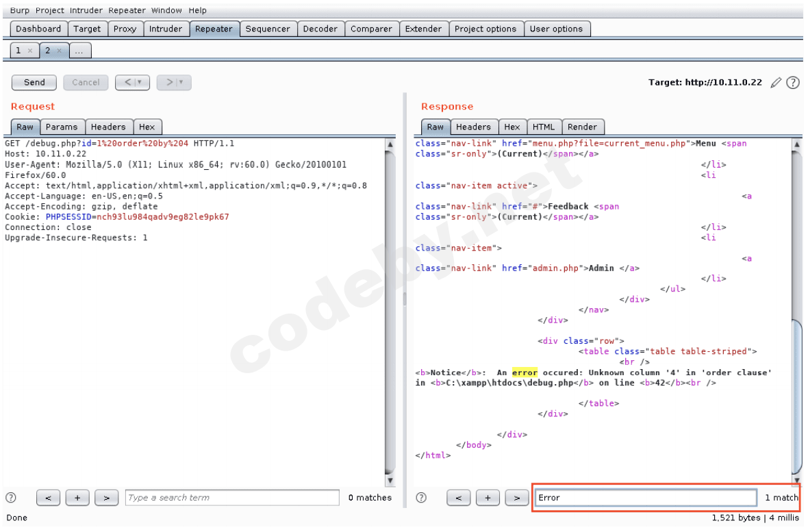
Task: Switch to the Intruder tool tab
Action: 166,29
